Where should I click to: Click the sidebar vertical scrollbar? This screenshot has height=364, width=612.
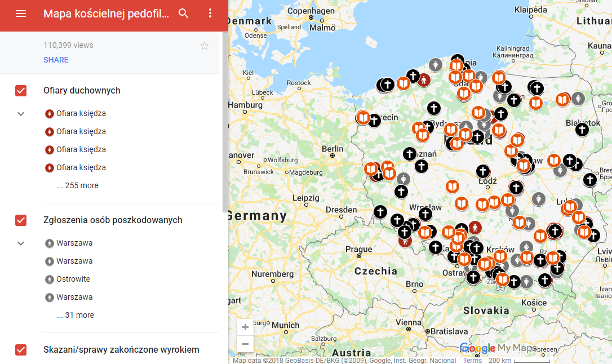(x=225, y=122)
